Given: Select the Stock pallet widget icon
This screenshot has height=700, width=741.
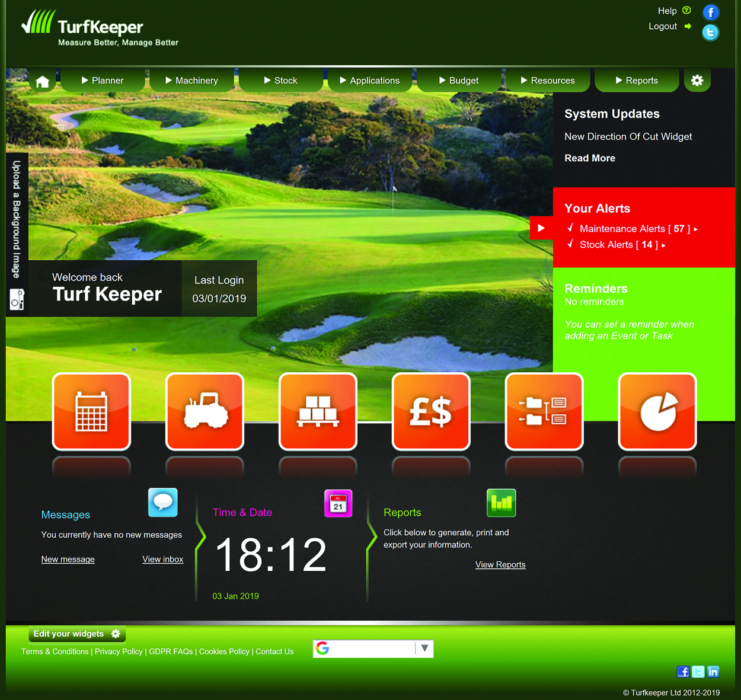Looking at the screenshot, I should pyautogui.click(x=318, y=411).
